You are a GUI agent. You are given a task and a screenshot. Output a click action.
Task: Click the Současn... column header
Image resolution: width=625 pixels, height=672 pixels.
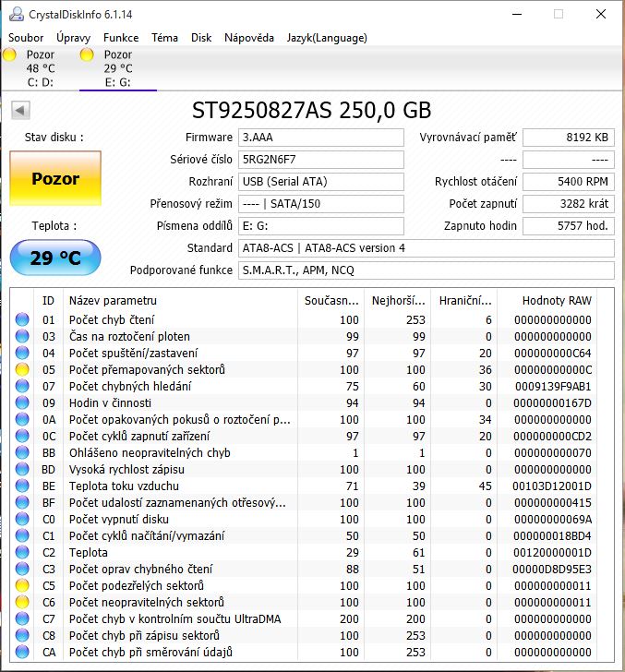coord(331,300)
